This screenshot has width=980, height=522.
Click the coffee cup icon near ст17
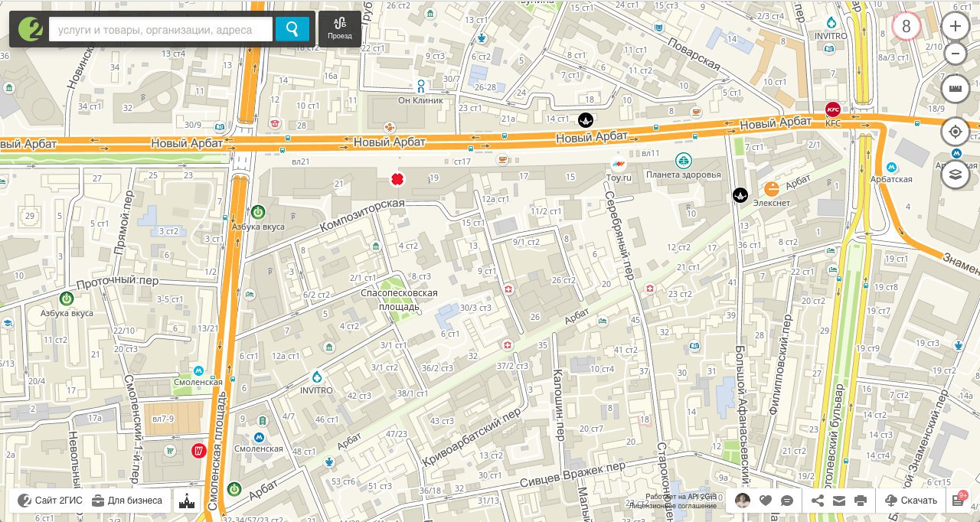click(502, 159)
